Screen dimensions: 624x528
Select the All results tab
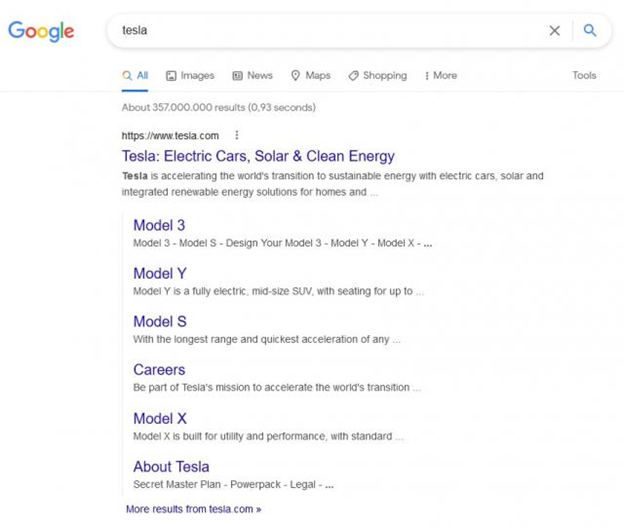pos(135,76)
